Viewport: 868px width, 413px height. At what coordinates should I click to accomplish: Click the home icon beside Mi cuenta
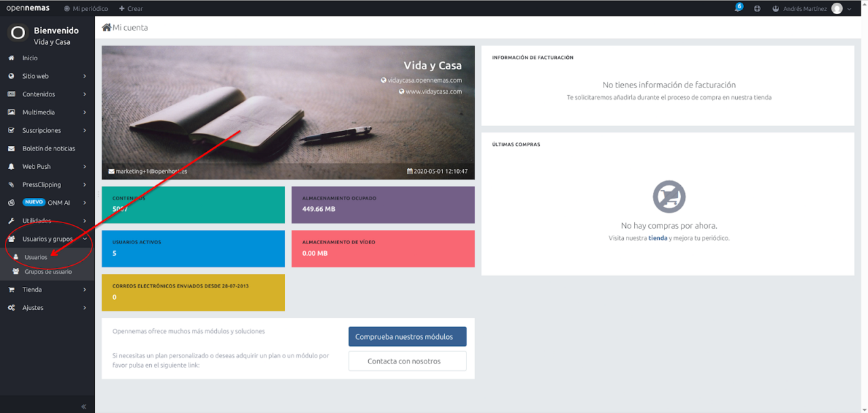106,28
